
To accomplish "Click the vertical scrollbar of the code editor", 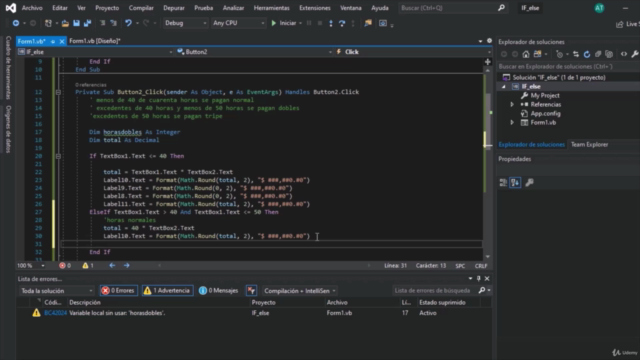I will (x=487, y=163).
